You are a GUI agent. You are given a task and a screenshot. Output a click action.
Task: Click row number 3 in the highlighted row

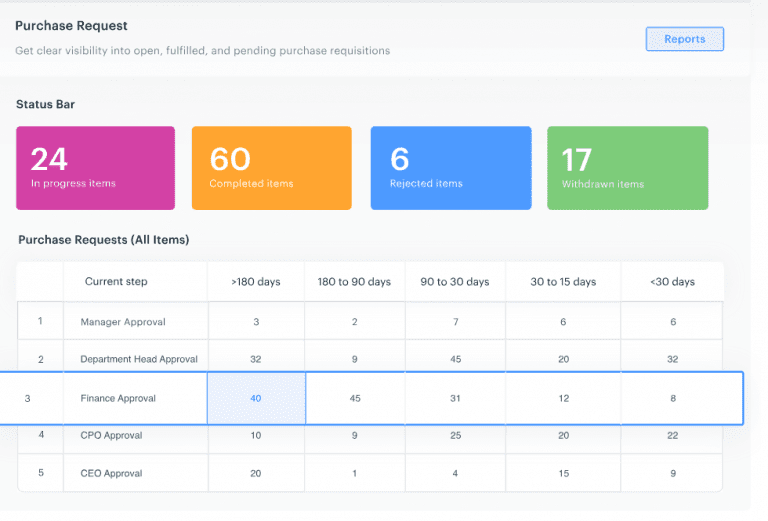[x=27, y=399]
